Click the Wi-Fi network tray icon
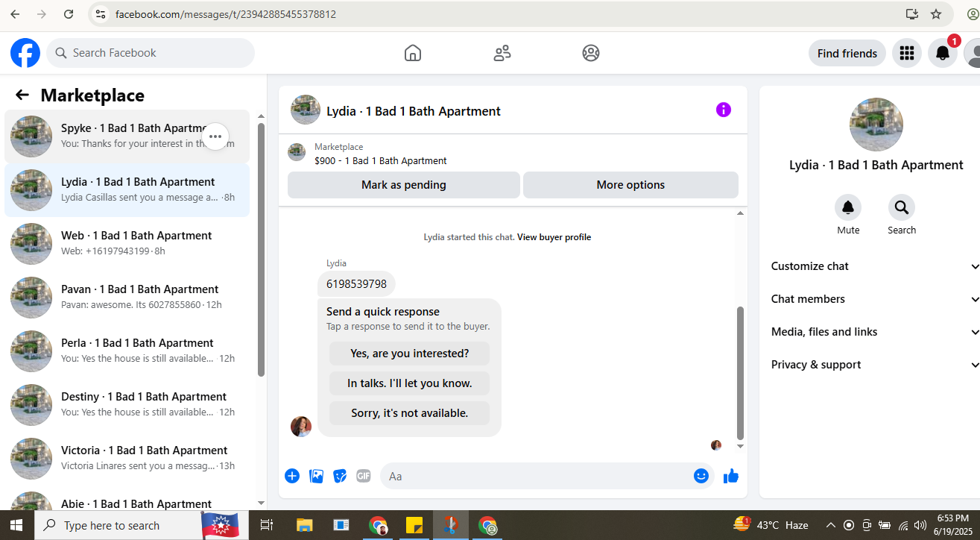The width and height of the screenshot is (980, 540). pyautogui.click(x=903, y=525)
